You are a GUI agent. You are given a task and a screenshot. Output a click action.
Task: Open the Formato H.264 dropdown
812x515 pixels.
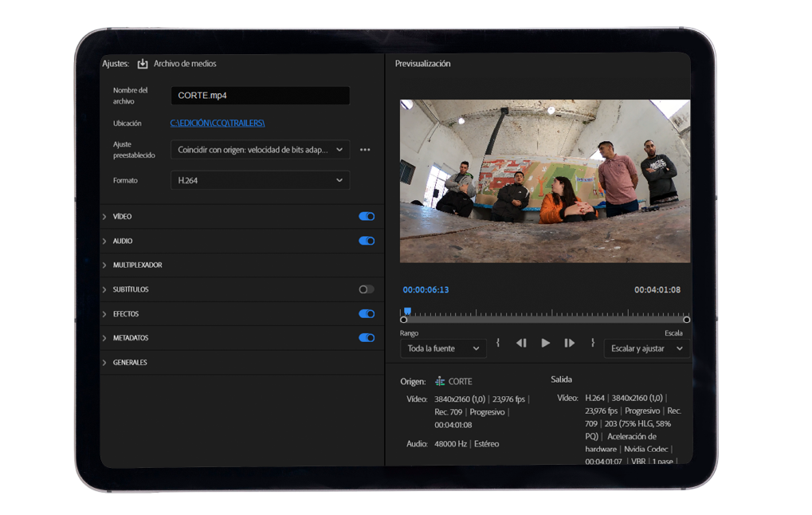point(260,181)
